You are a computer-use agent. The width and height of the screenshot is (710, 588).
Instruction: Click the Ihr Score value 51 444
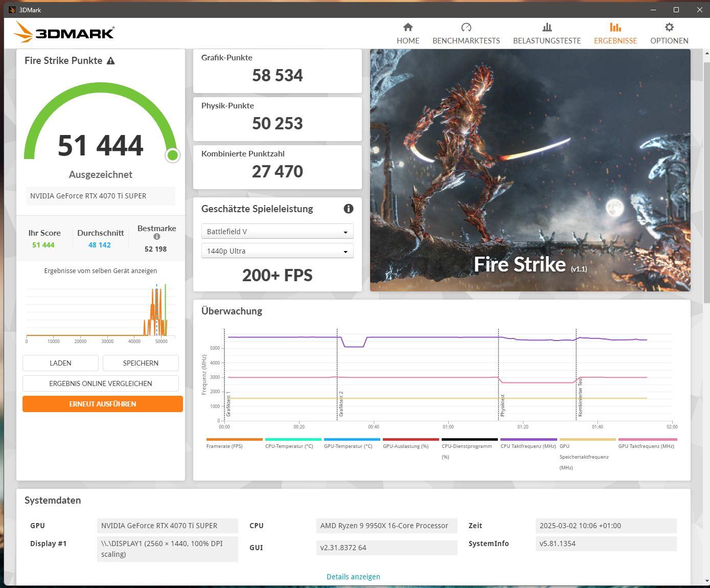coord(43,245)
